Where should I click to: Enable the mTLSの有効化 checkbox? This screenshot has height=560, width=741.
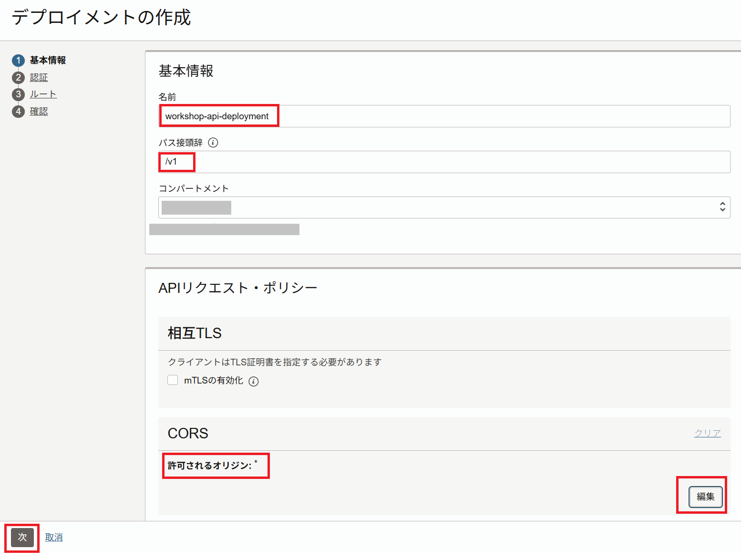pos(173,380)
